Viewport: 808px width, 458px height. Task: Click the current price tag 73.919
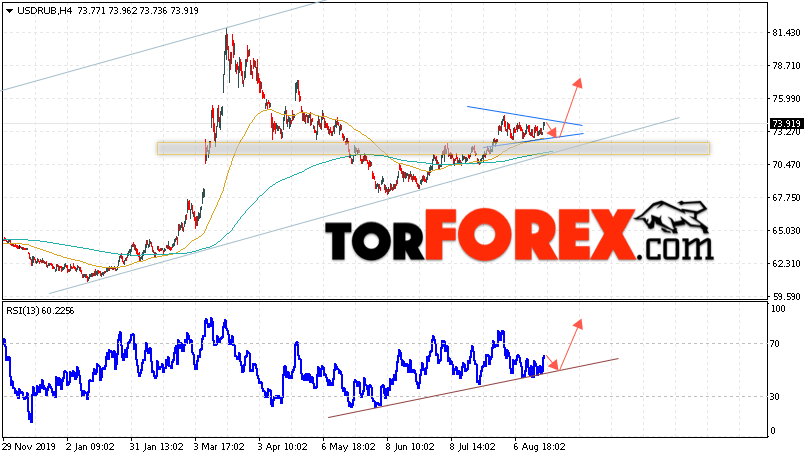point(786,124)
